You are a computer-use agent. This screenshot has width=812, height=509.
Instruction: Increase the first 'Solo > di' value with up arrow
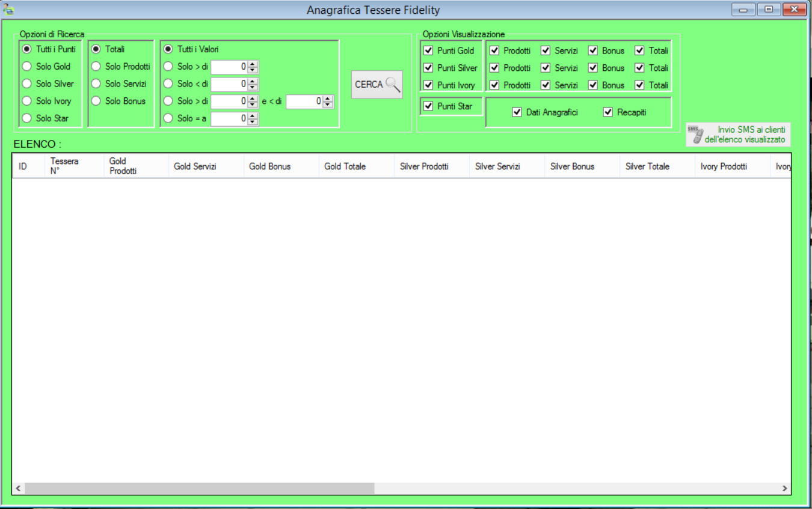[253, 64]
